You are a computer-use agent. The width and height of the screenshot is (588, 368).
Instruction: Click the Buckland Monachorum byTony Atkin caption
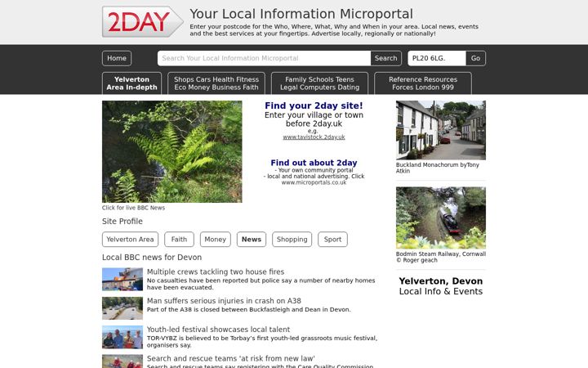438,168
